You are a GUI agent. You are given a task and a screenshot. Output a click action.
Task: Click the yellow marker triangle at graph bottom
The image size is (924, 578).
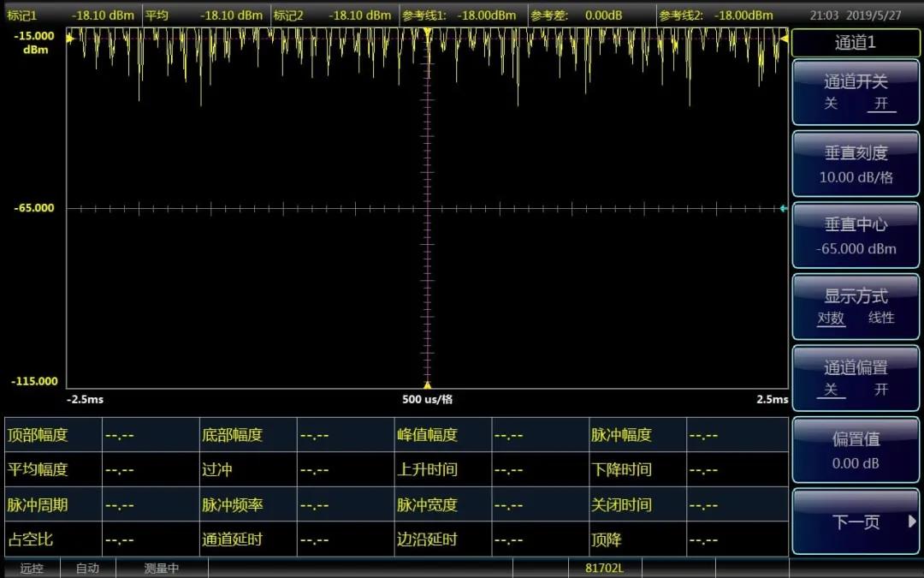pyautogui.click(x=427, y=384)
